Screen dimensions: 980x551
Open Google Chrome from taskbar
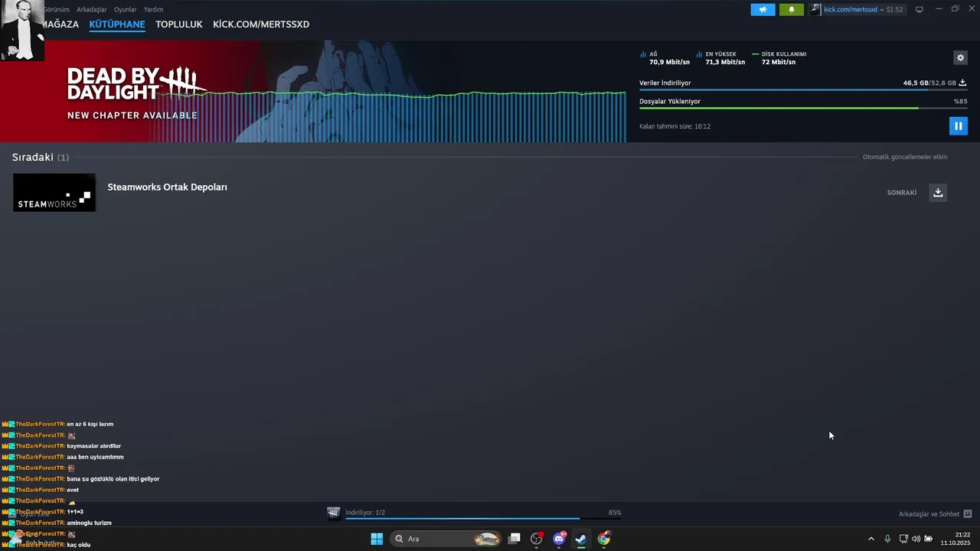point(604,539)
